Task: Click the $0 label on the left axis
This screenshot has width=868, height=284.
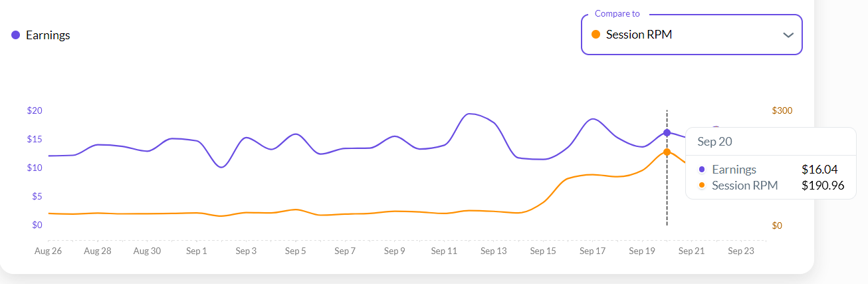Action: 37,225
